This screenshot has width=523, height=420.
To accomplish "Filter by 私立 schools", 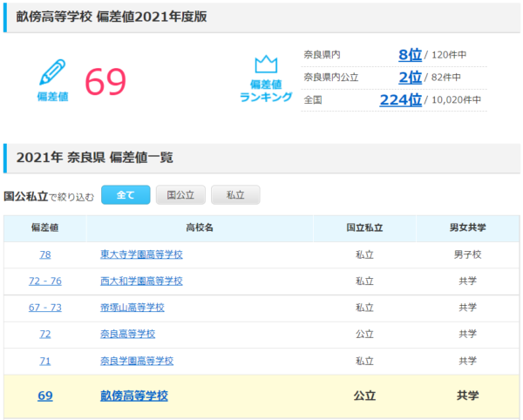I will pyautogui.click(x=235, y=194).
